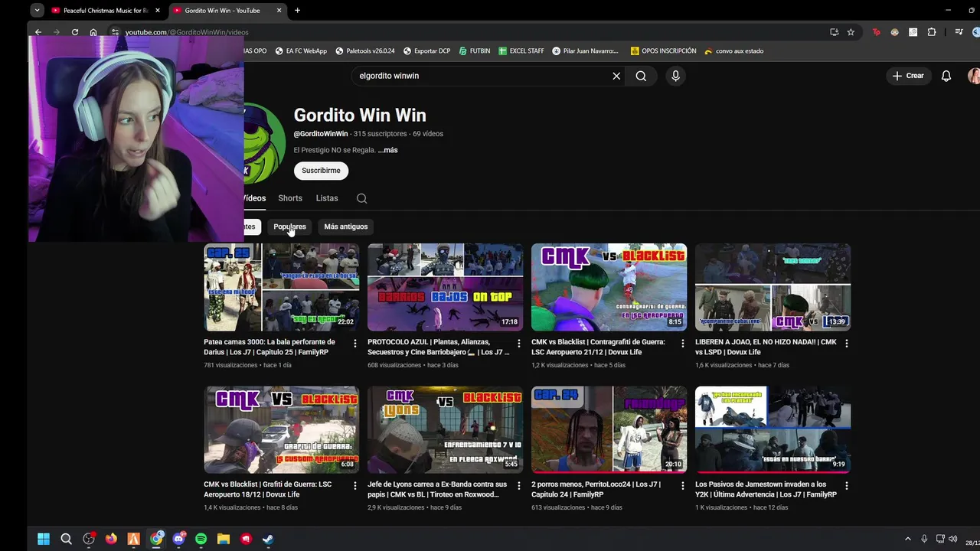Screen dimensions: 980x551
Task: Open the channel search magnifier icon
Action: (361, 198)
